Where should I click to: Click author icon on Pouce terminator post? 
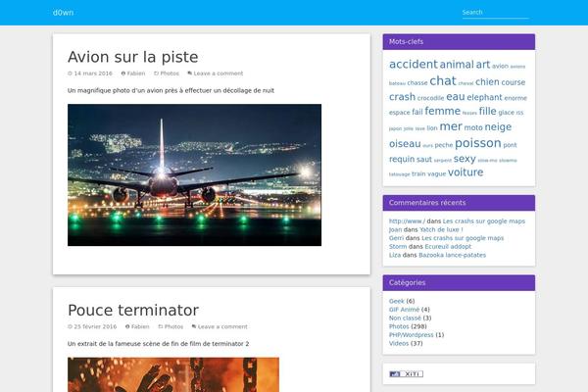tap(127, 326)
